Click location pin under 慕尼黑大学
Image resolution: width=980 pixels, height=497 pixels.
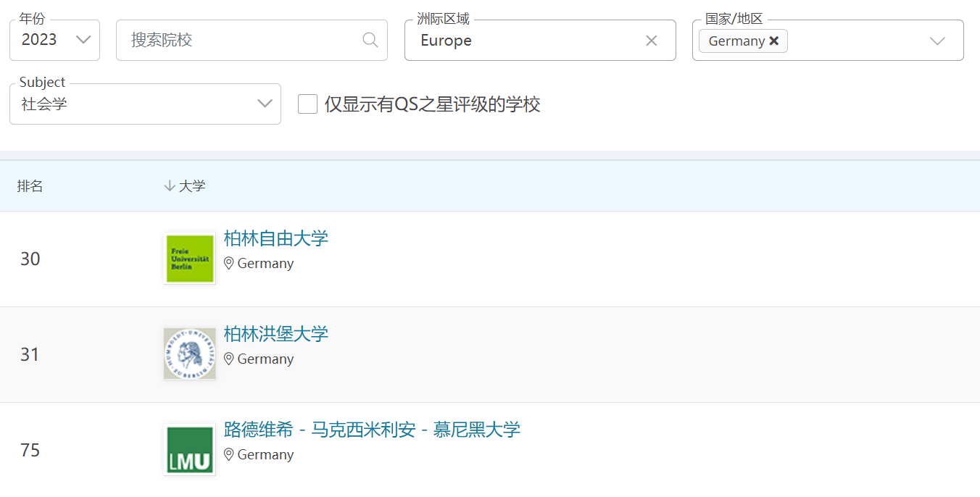pos(229,455)
